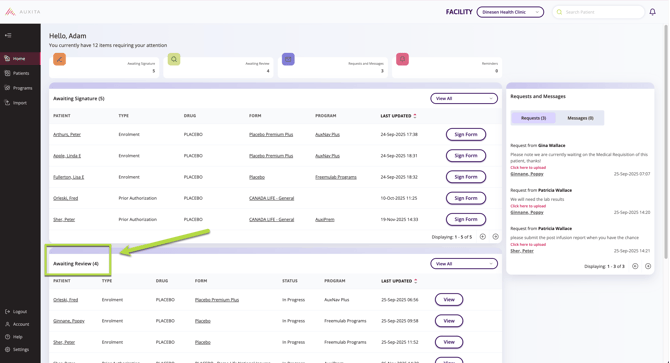Click View for Orleski, Fred in Awaiting Review

click(449, 300)
